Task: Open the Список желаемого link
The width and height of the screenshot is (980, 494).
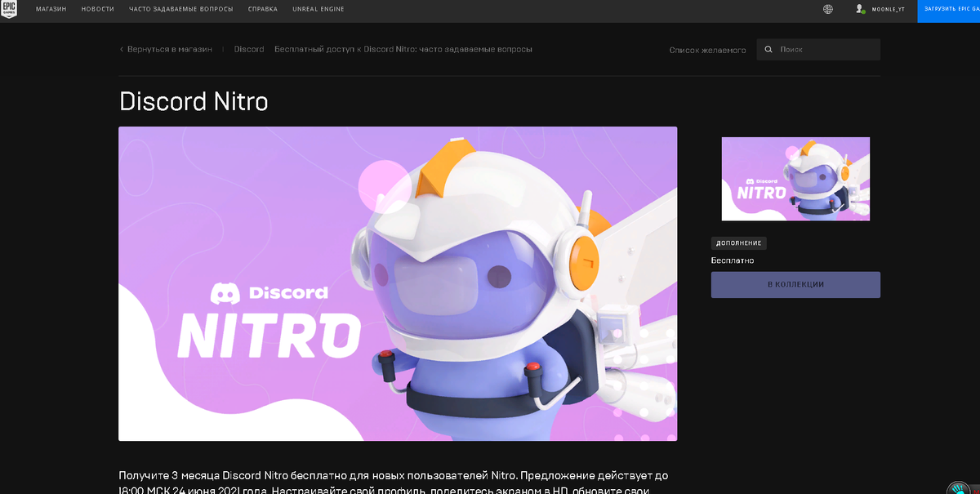Action: [x=708, y=50]
